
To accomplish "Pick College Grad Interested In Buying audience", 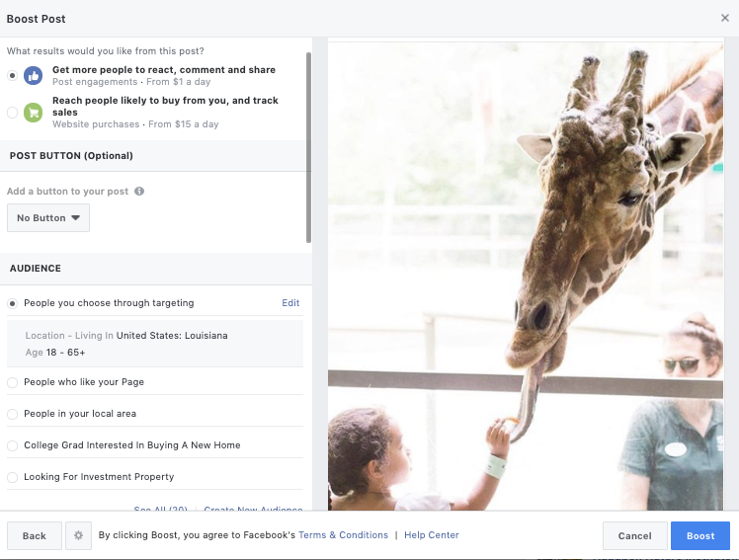I will (x=12, y=445).
